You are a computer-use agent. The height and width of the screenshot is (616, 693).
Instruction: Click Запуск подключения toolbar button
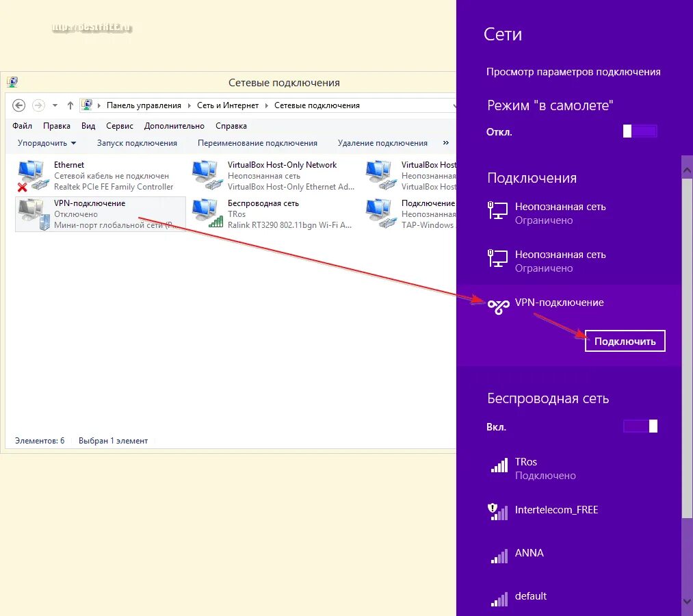pyautogui.click(x=137, y=143)
